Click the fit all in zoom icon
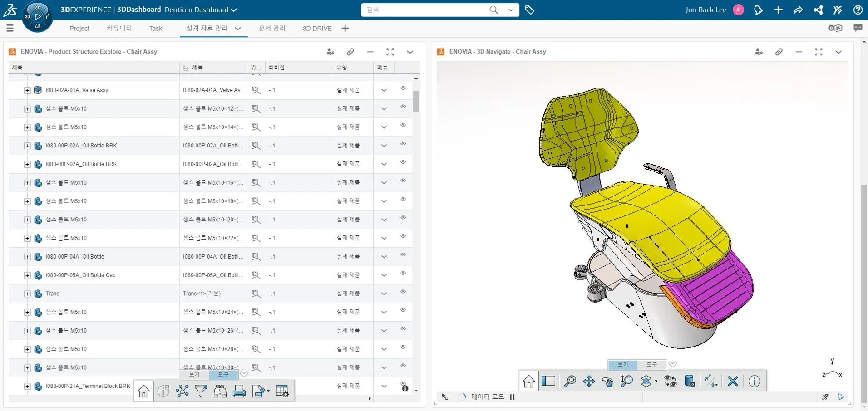Image resolution: width=868 pixels, height=411 pixels. point(570,382)
